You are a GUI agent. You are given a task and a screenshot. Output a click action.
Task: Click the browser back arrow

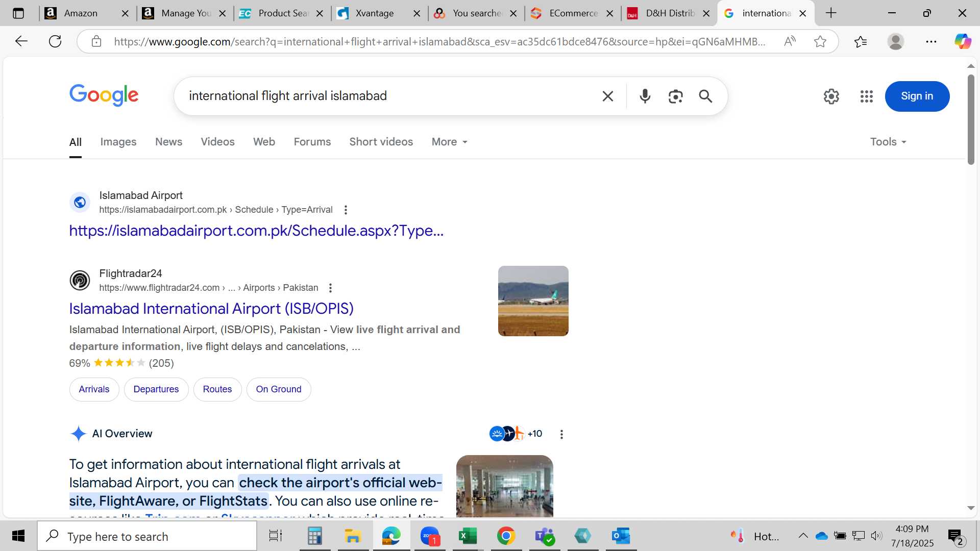(21, 41)
